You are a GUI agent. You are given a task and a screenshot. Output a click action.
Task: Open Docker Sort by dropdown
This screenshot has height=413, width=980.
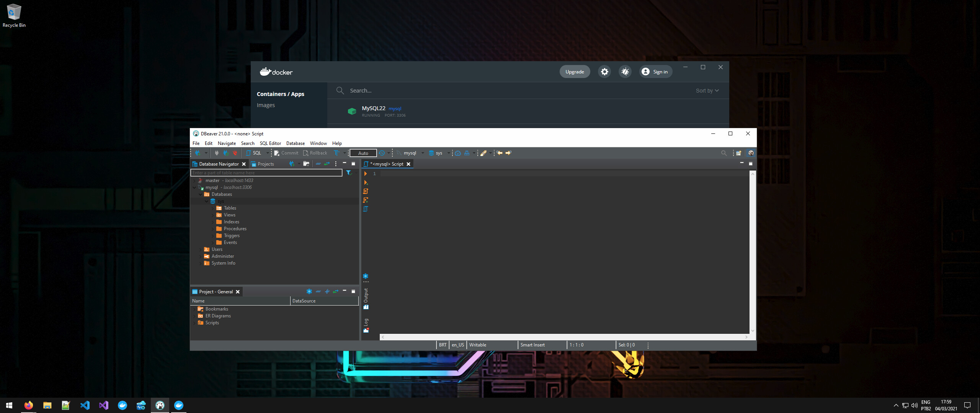[x=707, y=91]
